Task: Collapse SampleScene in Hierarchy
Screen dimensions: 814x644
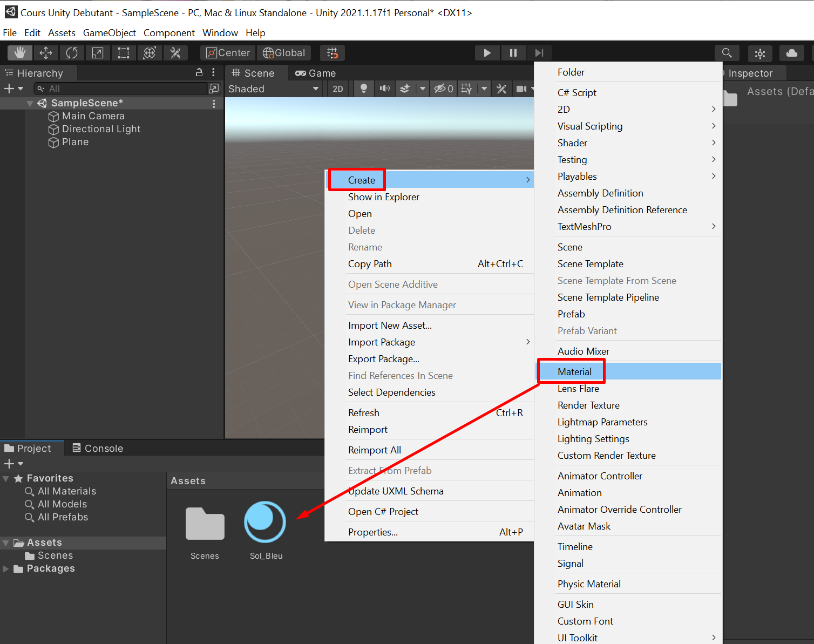Action: [x=30, y=103]
